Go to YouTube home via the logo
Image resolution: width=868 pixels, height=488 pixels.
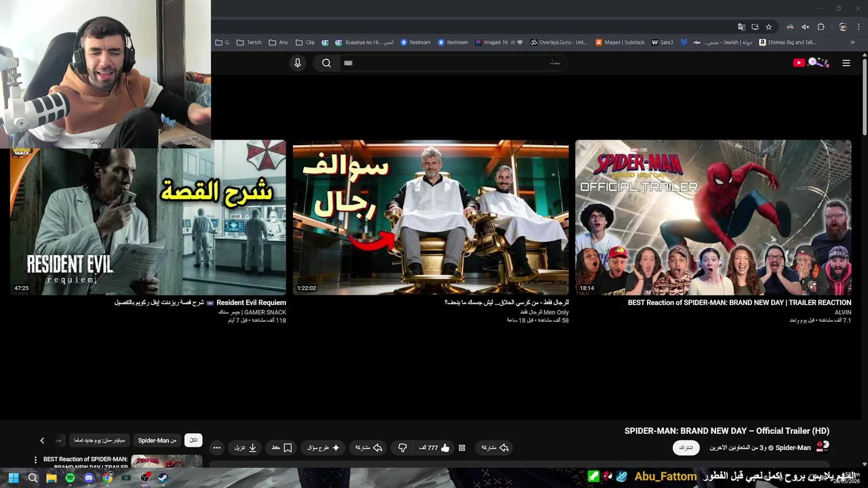812,63
